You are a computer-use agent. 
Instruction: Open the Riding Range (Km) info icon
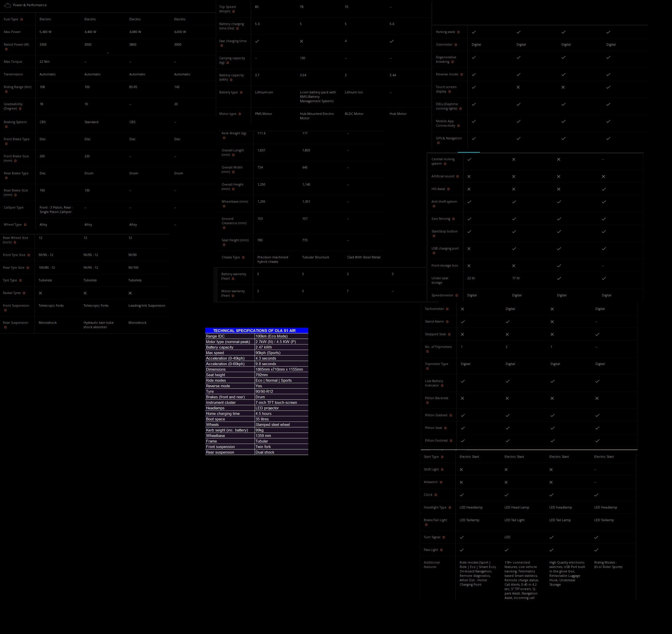6,92
